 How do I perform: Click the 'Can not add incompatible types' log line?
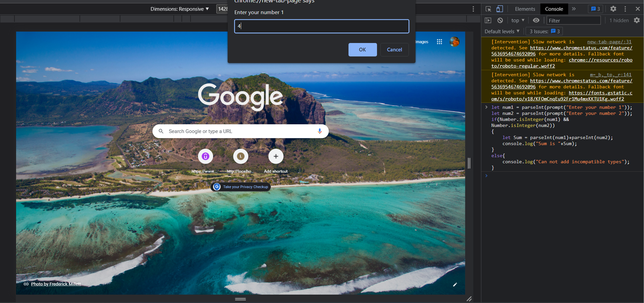coord(566,162)
